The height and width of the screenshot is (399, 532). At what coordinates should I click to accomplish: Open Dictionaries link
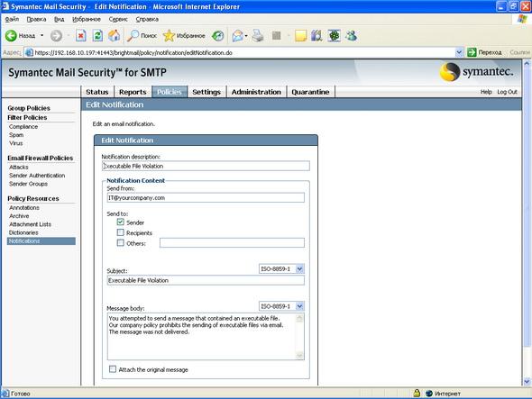[23, 232]
